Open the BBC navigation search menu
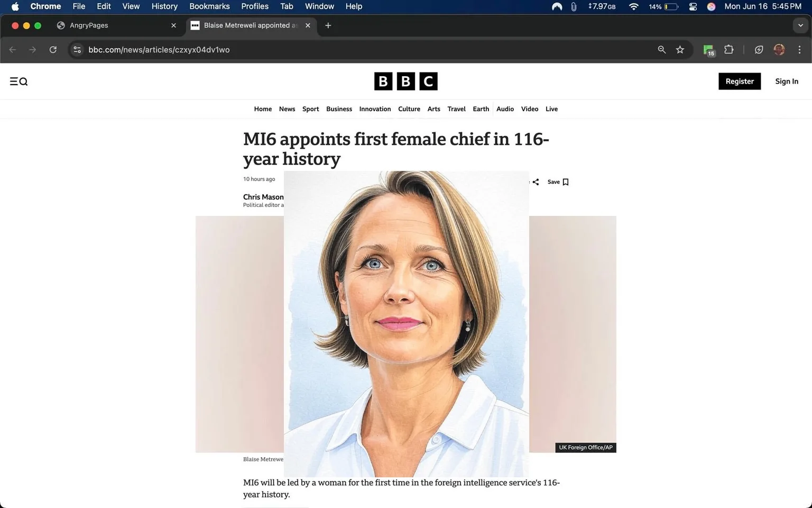The image size is (812, 508). (x=19, y=81)
